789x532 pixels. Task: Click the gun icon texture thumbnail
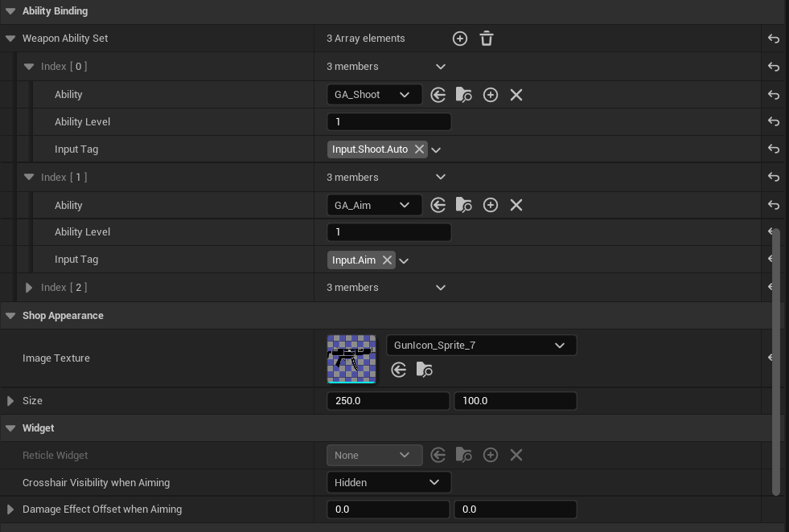[351, 358]
